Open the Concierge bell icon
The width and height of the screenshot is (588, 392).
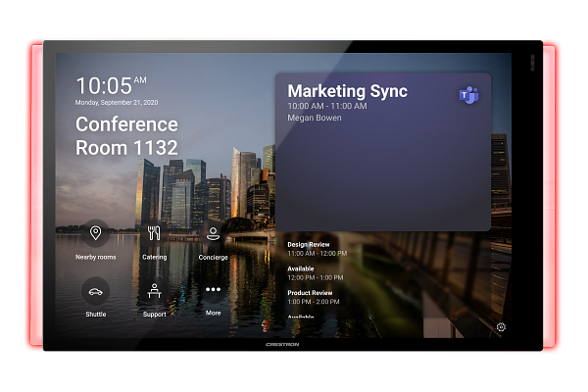click(x=213, y=233)
